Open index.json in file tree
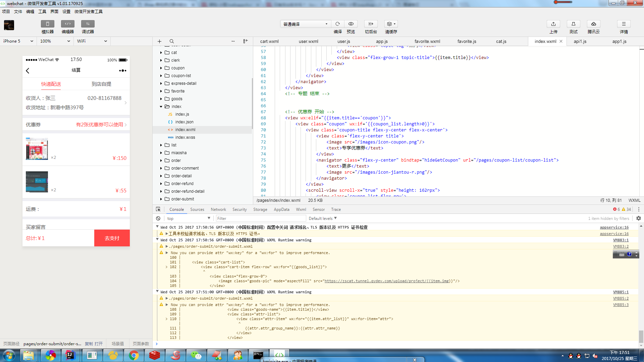This screenshot has width=644, height=362. click(x=184, y=122)
